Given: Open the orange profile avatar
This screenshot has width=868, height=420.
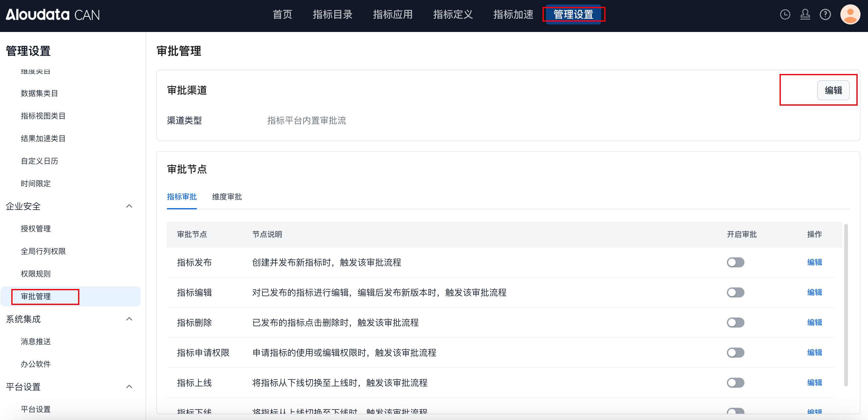Looking at the screenshot, I should [x=850, y=14].
